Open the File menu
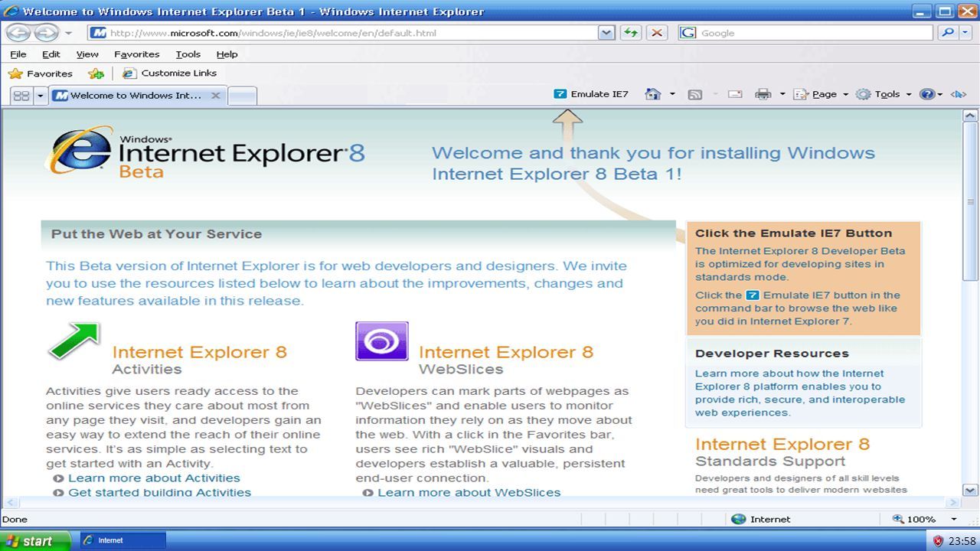This screenshot has height=551, width=980. pos(18,54)
